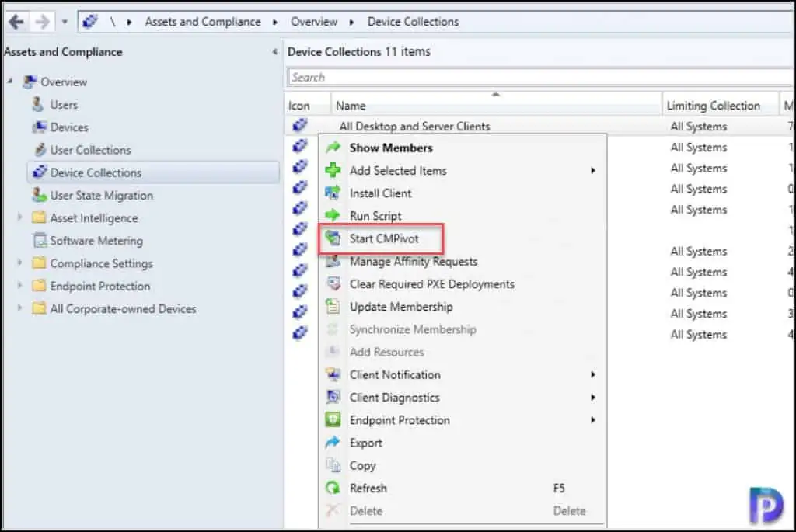Click the Clear Required PXE Deployments icon
Image resolution: width=796 pixels, height=532 pixels.
click(333, 283)
